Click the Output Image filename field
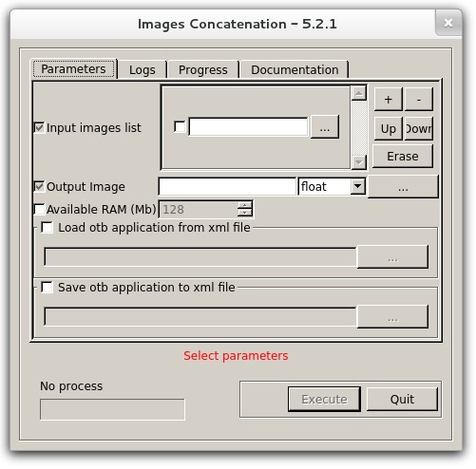Screen dimensions: 476x469 pyautogui.click(x=227, y=187)
